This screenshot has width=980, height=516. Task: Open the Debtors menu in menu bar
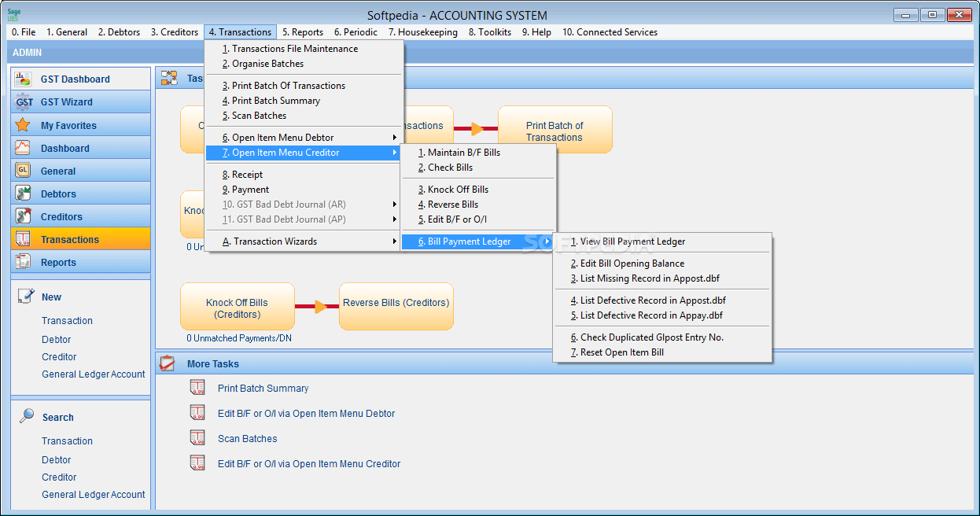pyautogui.click(x=119, y=32)
